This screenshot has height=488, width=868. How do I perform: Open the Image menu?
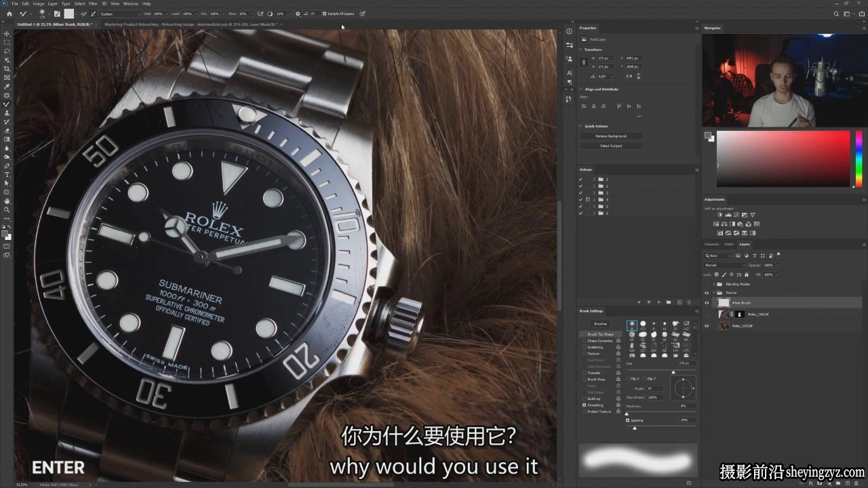tap(39, 3)
